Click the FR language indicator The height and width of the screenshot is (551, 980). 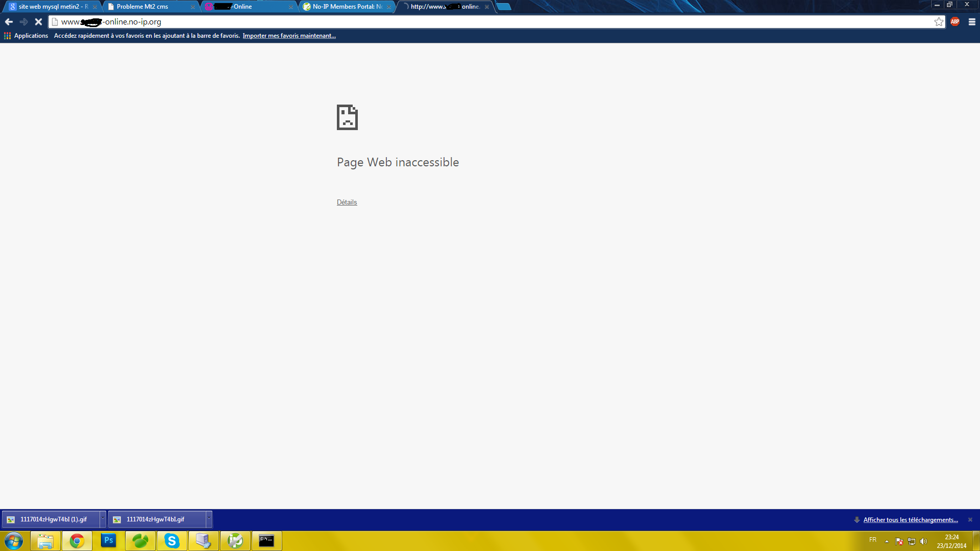click(873, 540)
